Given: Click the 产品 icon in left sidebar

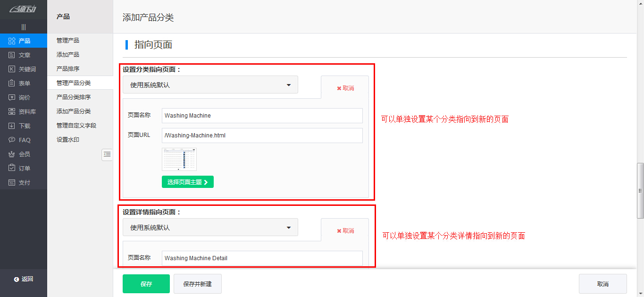Looking at the screenshot, I should click(12, 41).
